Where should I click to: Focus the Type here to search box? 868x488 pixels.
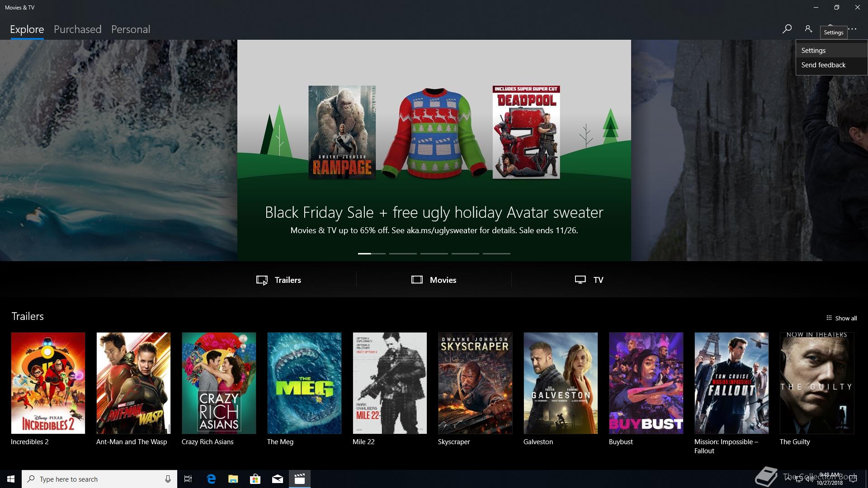click(x=99, y=479)
